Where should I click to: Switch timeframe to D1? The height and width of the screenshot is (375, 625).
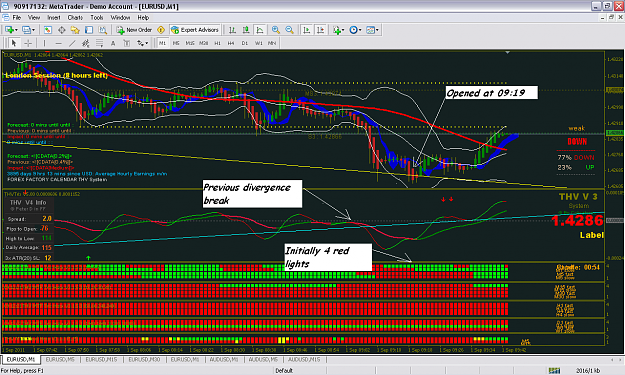coord(245,43)
